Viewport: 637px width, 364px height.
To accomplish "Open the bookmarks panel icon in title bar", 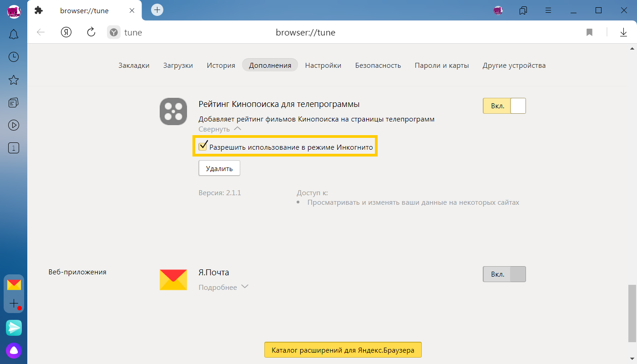I will point(523,10).
